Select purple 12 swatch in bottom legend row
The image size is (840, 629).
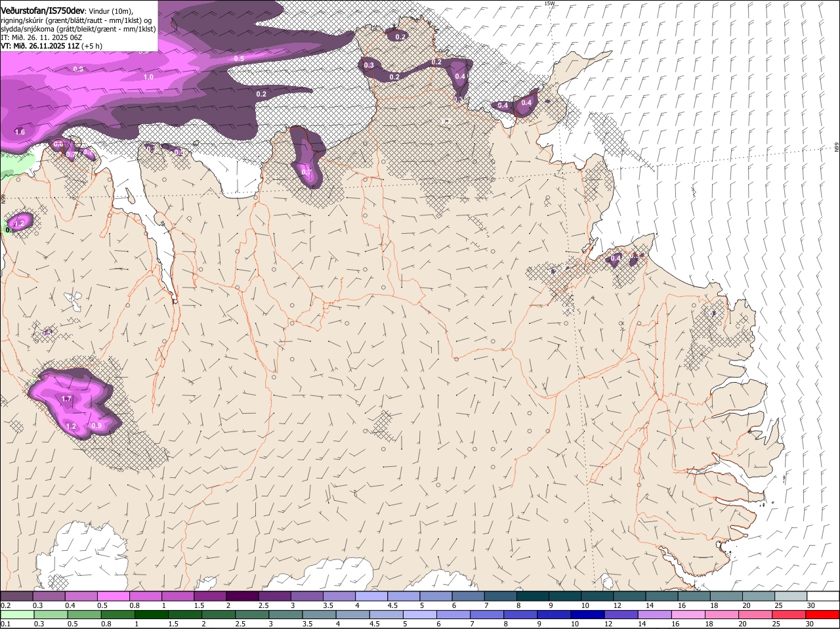[x=621, y=615]
